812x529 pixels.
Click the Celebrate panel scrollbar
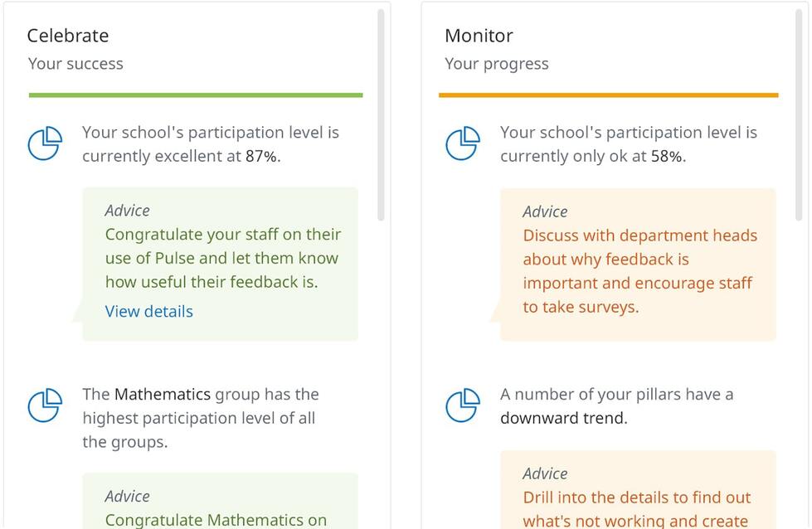click(x=382, y=115)
